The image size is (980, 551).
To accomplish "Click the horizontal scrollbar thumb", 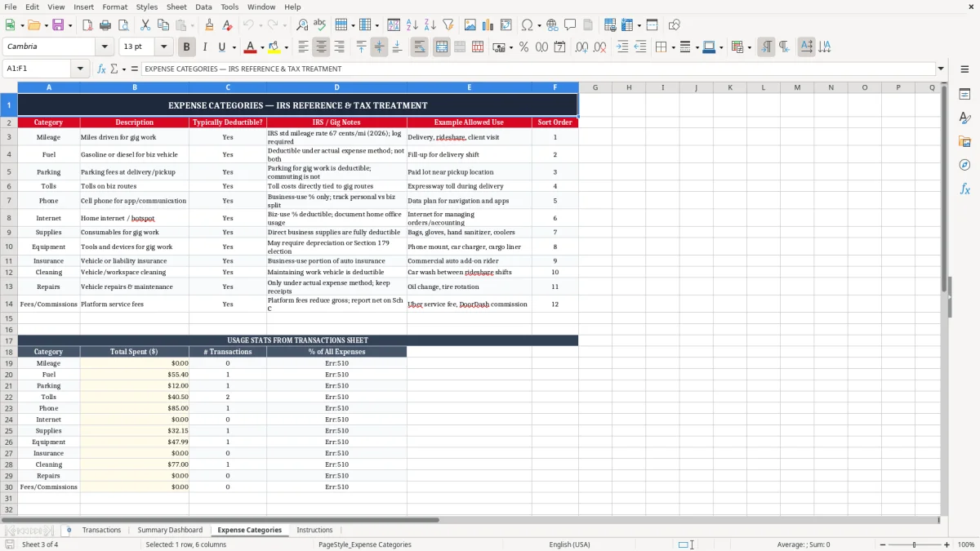I will tap(220, 519).
